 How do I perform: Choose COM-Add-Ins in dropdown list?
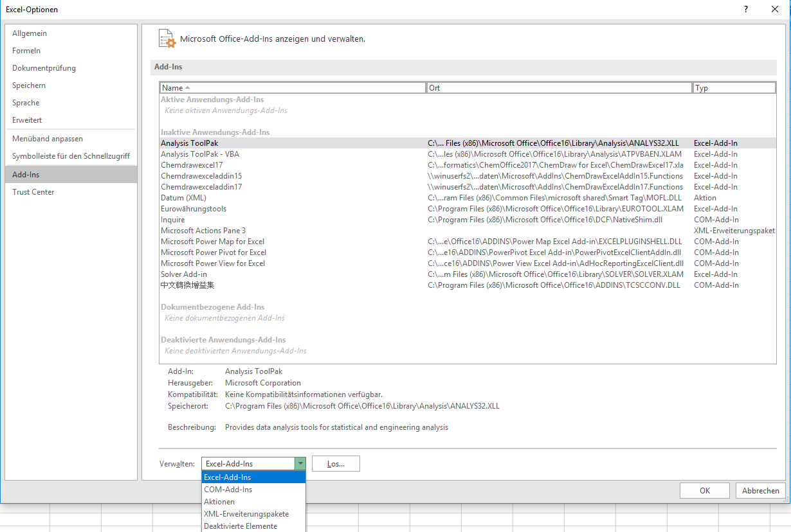click(253, 490)
